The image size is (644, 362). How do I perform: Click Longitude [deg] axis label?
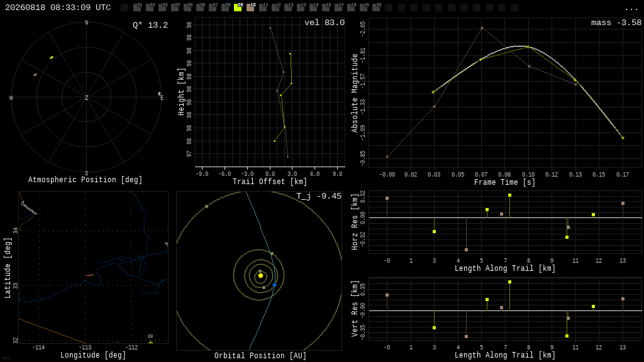93,354
